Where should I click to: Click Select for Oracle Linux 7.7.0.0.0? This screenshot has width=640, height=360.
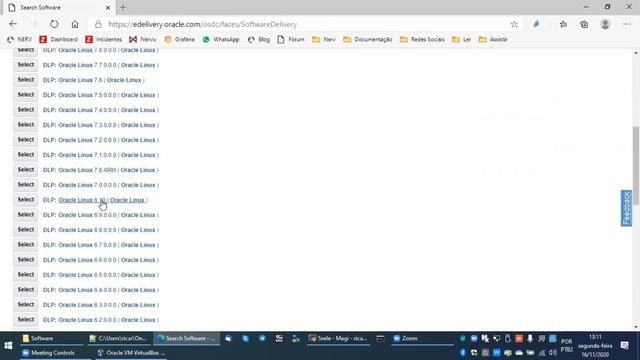pos(26,65)
